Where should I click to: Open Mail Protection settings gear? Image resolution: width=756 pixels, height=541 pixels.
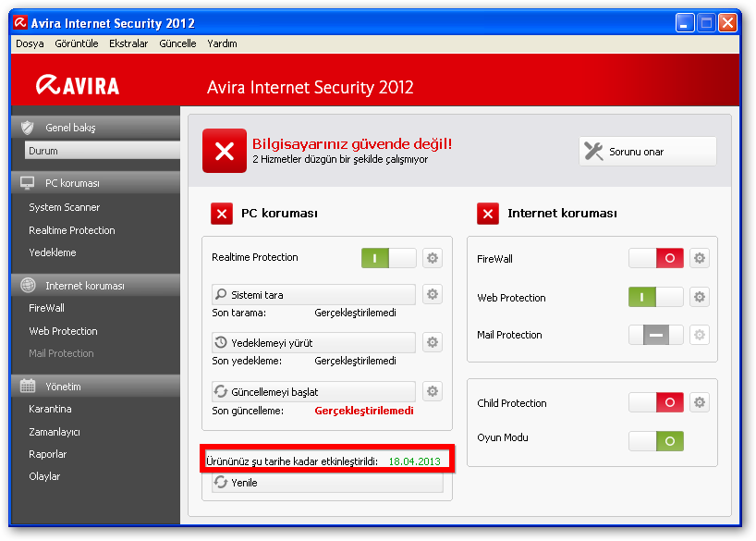[699, 335]
